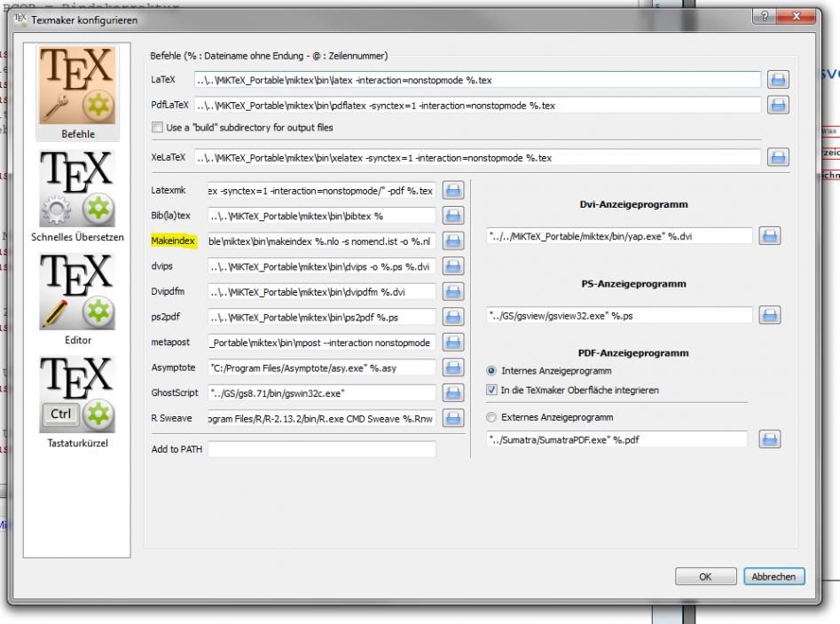The image size is (840, 624).
Task: Browse for the R Sweave command path
Action: click(x=453, y=418)
